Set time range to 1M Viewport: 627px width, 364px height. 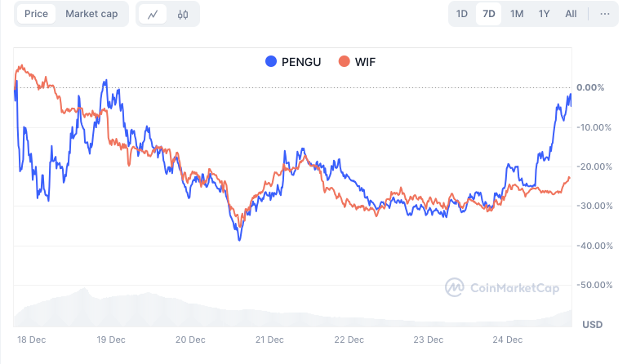click(x=517, y=14)
